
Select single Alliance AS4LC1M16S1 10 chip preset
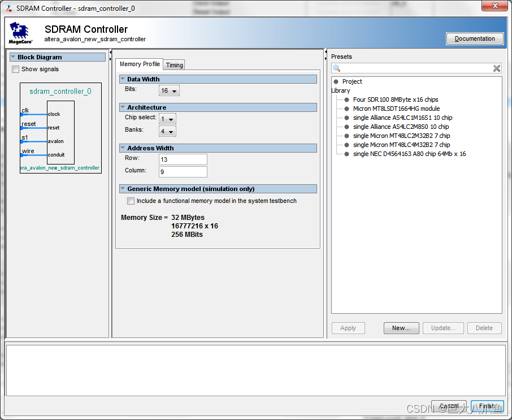point(402,118)
